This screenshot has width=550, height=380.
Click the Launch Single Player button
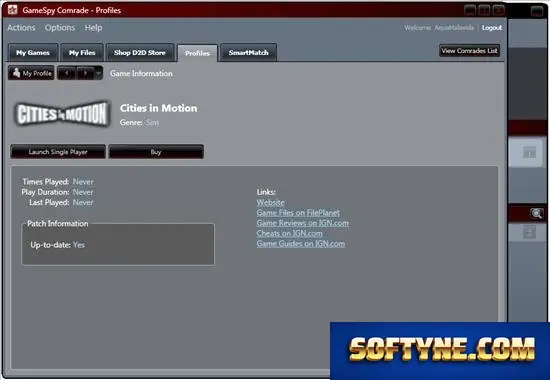tap(58, 152)
